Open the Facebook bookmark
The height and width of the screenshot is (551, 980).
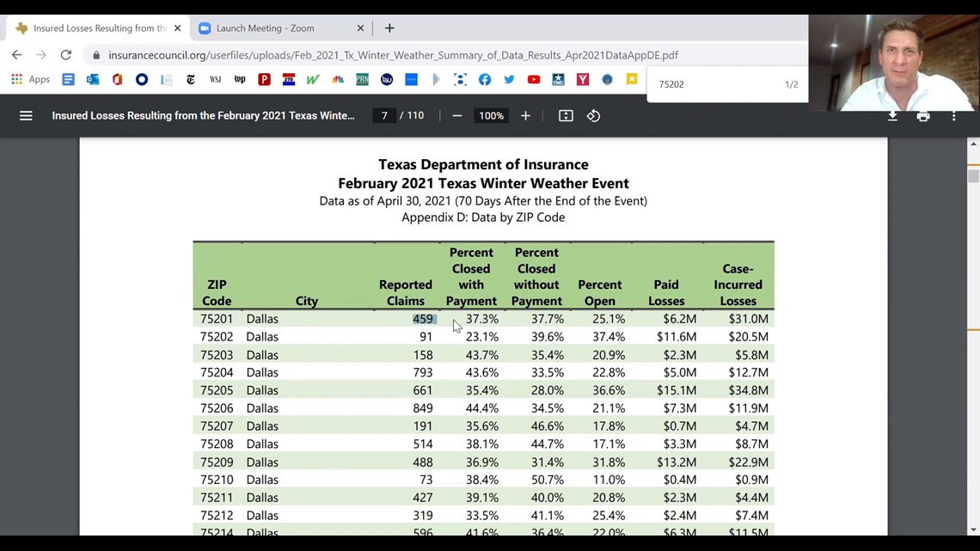point(484,79)
